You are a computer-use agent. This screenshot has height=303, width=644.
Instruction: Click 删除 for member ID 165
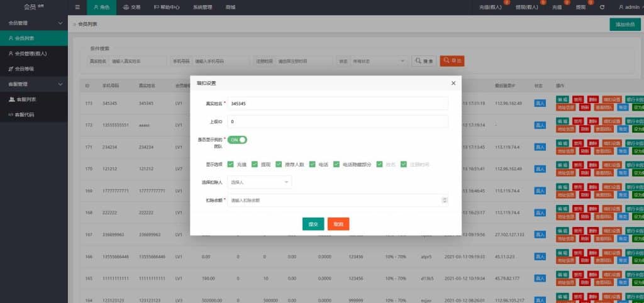[x=592, y=274]
